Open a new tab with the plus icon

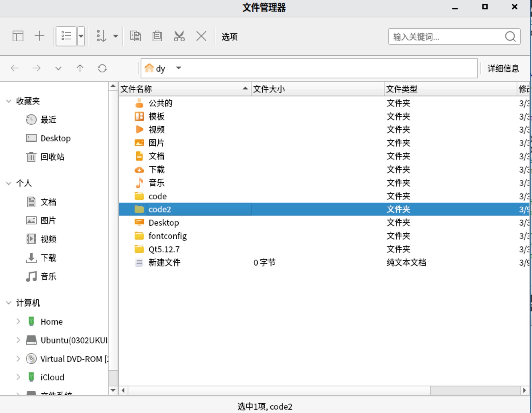tap(40, 36)
